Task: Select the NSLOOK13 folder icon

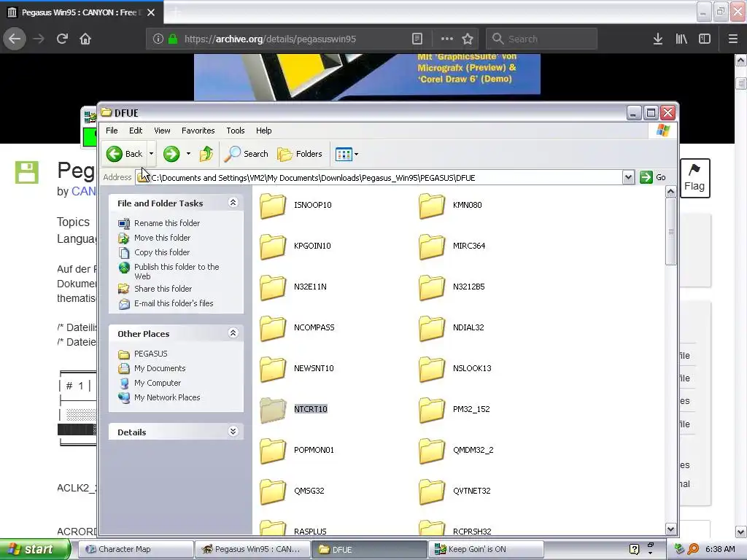Action: tap(432, 368)
